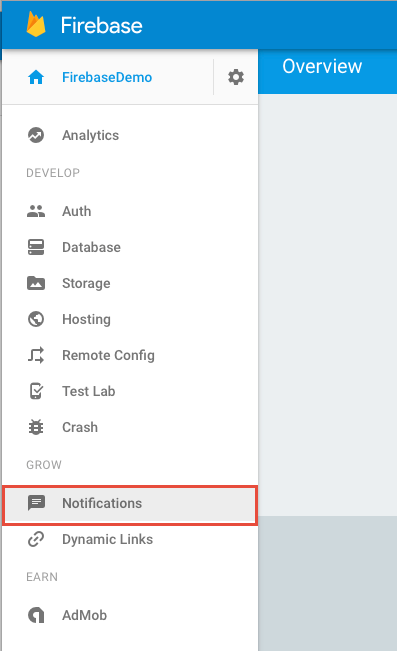This screenshot has height=651, width=397.
Task: Click the Crash bug icon
Action: coord(36,427)
